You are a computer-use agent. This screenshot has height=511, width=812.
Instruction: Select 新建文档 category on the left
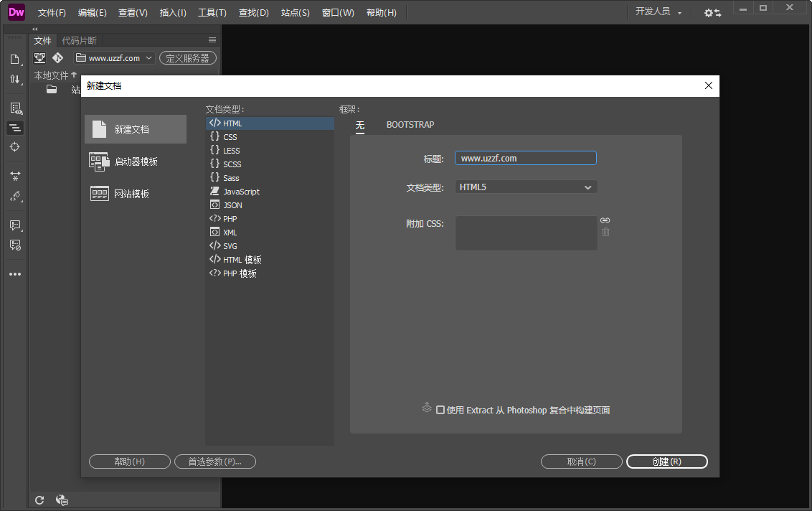pyautogui.click(x=136, y=129)
